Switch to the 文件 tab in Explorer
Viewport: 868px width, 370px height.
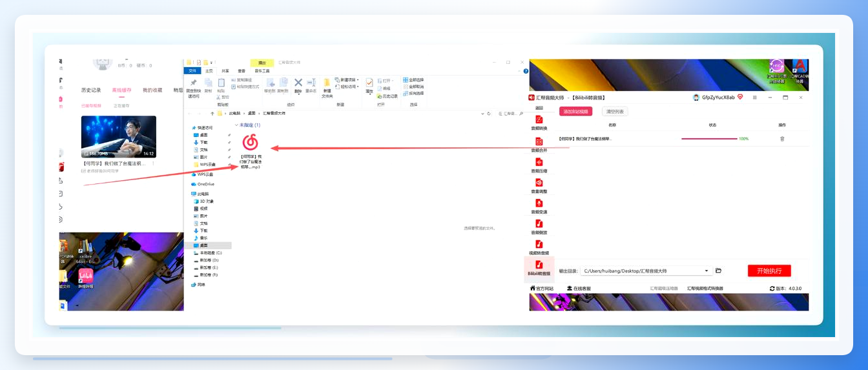pos(191,70)
